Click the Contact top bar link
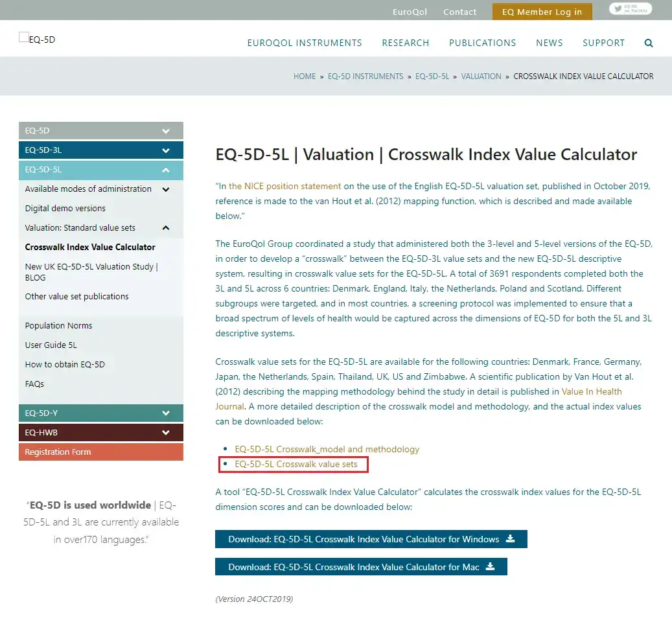The height and width of the screenshot is (622, 672). (460, 12)
